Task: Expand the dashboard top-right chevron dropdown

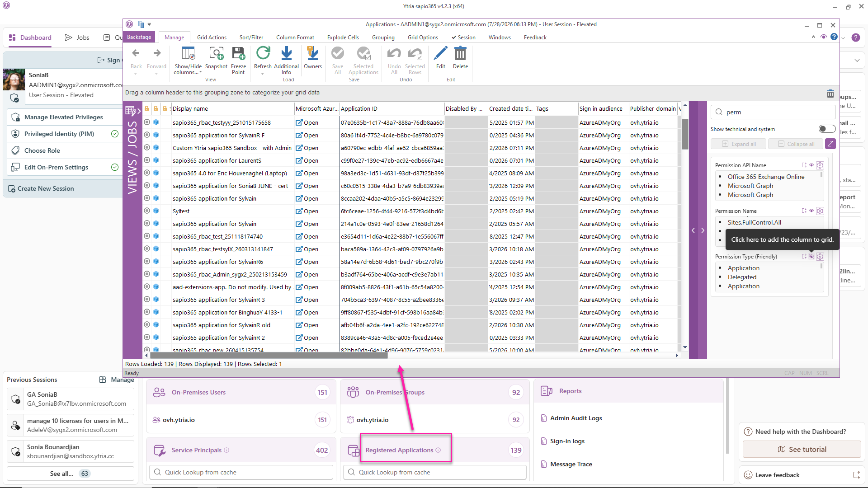Action: click(x=857, y=60)
